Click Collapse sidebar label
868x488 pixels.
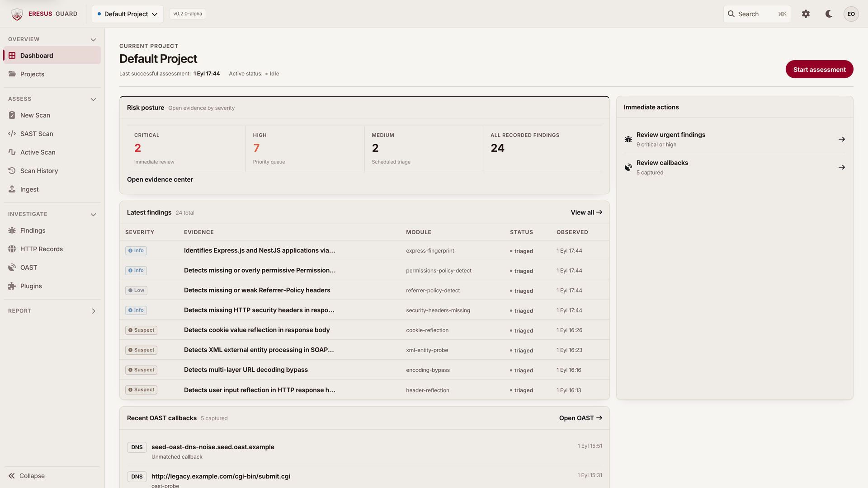(x=32, y=476)
